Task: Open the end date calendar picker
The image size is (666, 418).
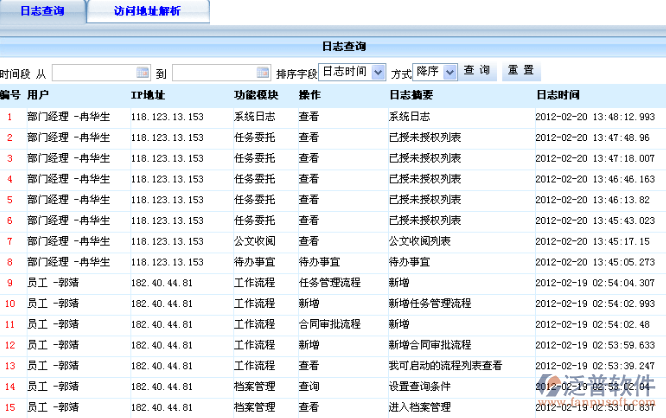Action: (262, 73)
